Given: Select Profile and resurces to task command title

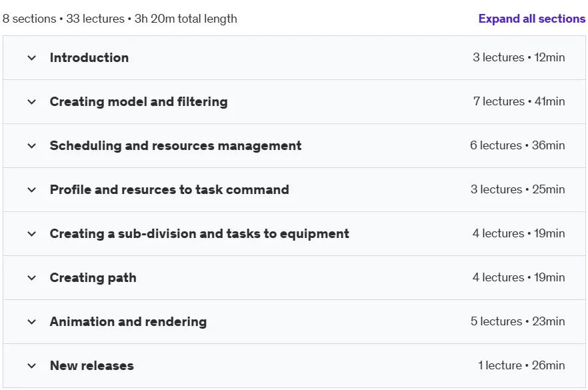Looking at the screenshot, I should [x=169, y=190].
